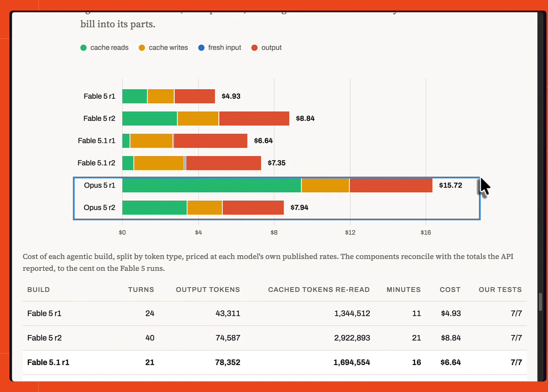
Task: Click the page vertical scrollbar thumb
Action: pos(540,302)
